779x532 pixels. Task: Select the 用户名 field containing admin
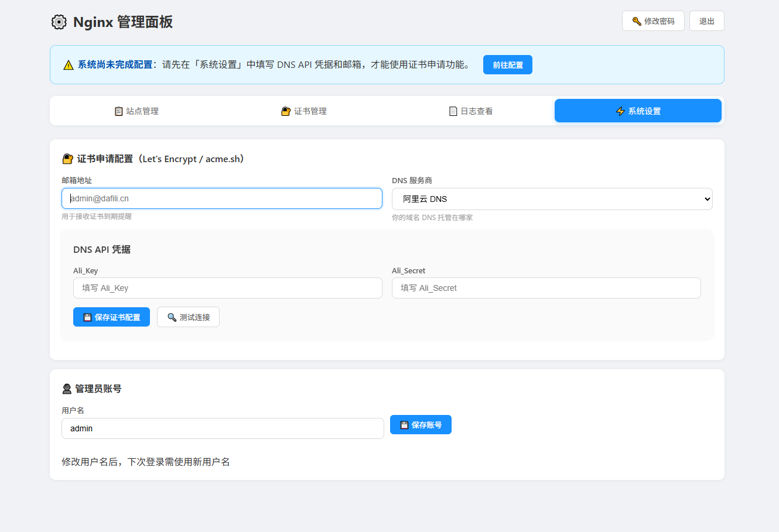click(223, 428)
